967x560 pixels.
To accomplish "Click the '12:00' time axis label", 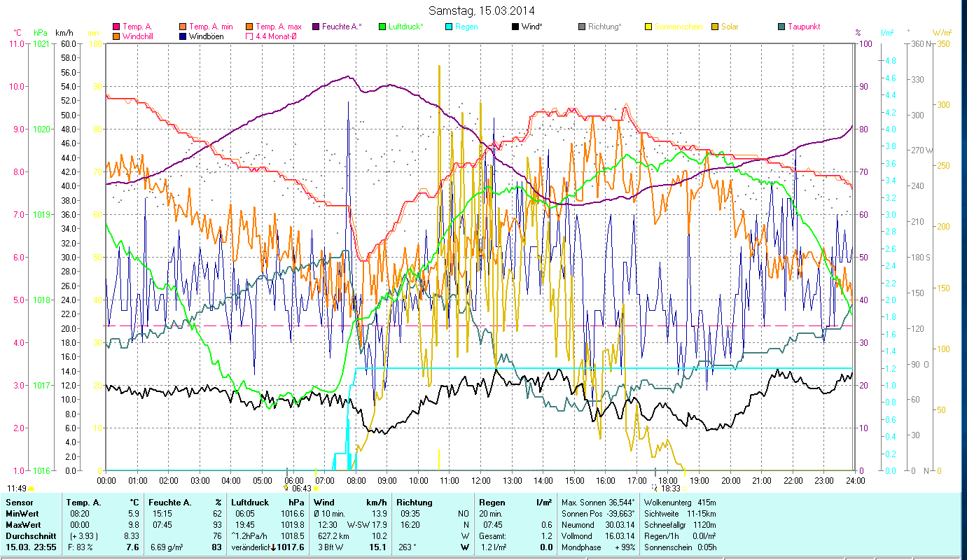I will 480,481.
